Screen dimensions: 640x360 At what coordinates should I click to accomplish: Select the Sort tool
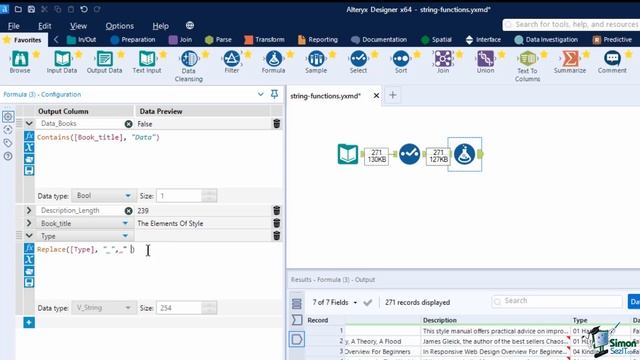pos(401,62)
